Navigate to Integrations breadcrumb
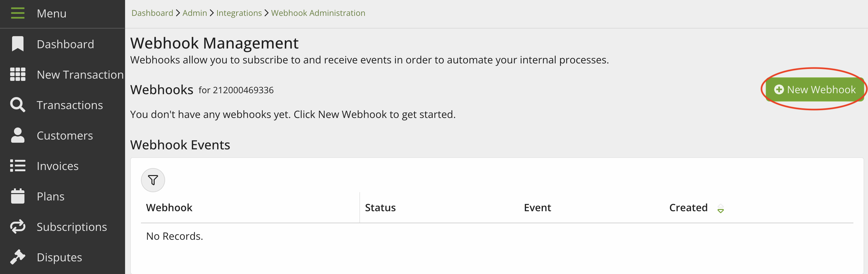Image resolution: width=868 pixels, height=274 pixels. [x=238, y=13]
